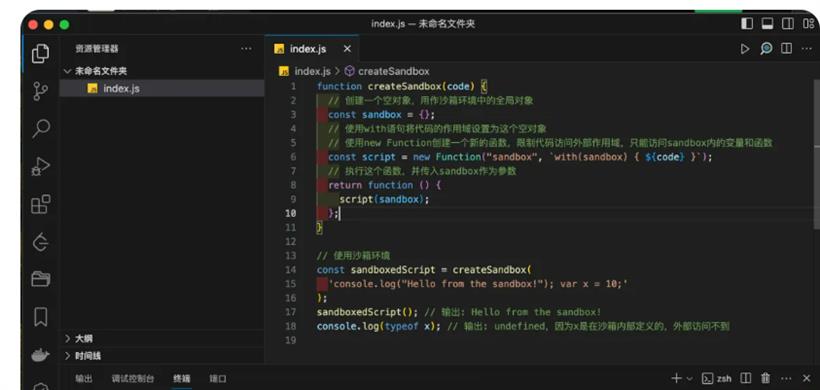The image size is (820, 390).
Task: Close the index.js editor tab
Action: click(x=347, y=49)
